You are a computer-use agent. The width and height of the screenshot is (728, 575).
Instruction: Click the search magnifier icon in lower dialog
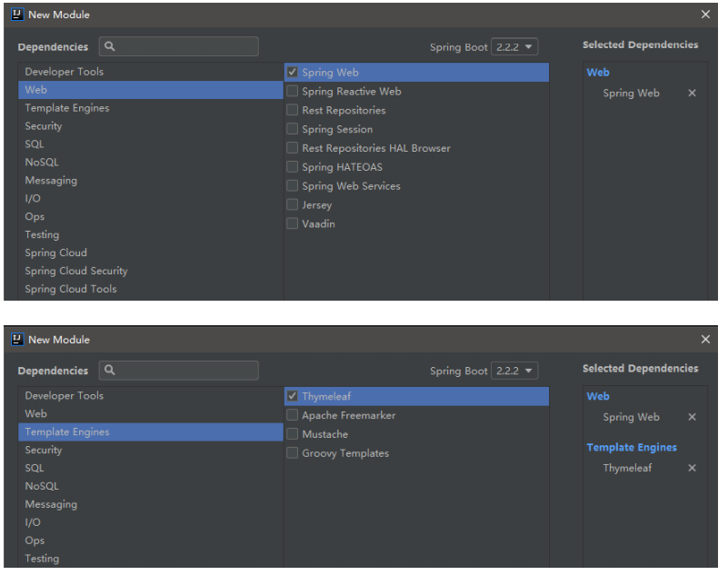coord(110,370)
